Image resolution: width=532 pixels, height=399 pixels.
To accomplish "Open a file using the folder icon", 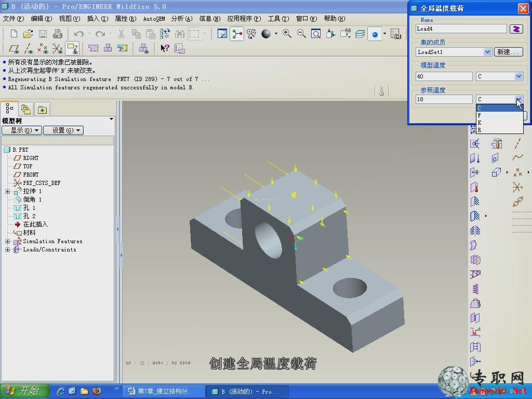I will pyautogui.click(x=28, y=34).
